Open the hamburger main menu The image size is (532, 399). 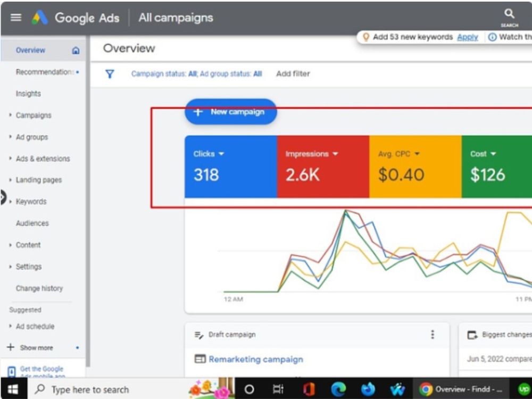click(x=15, y=18)
